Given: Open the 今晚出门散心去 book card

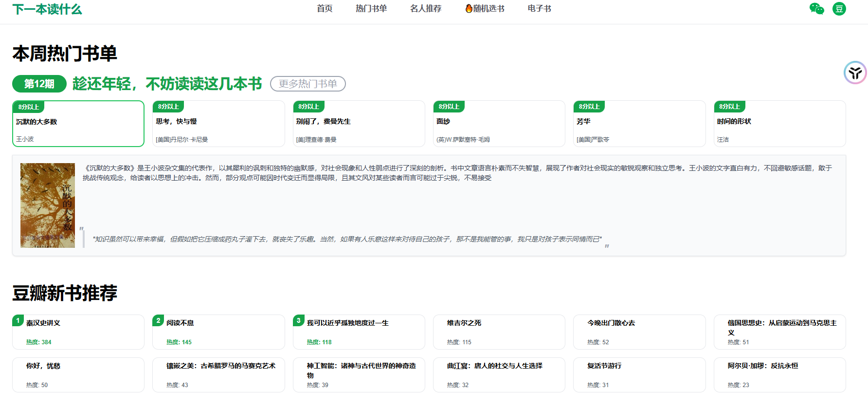Looking at the screenshot, I should 639,332.
